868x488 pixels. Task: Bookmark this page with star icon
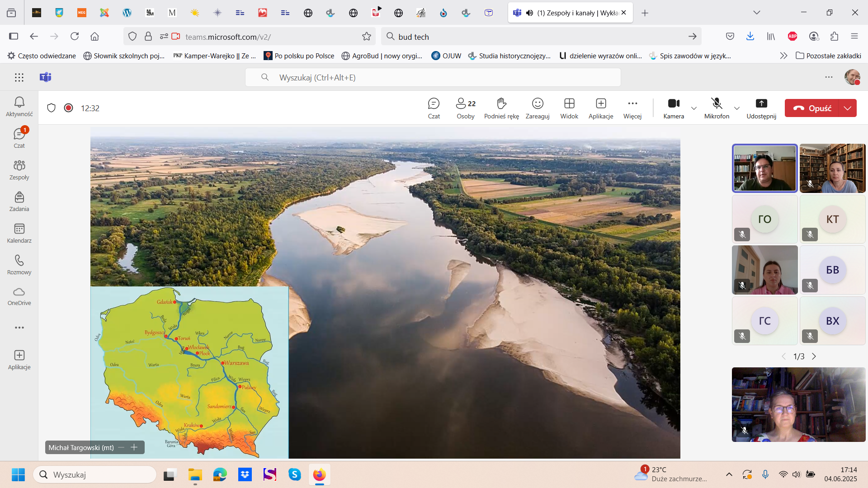point(367,36)
